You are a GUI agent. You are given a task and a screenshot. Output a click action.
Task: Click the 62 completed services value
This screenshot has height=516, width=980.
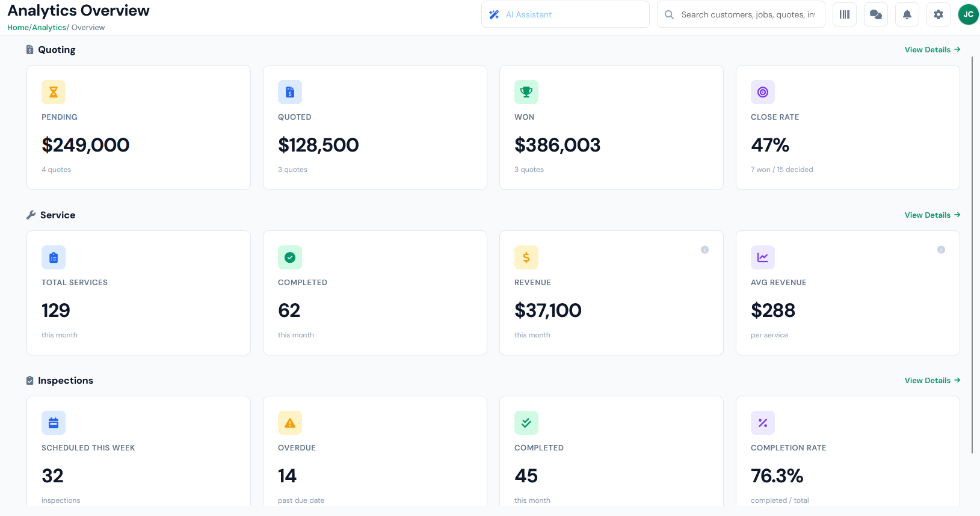pos(289,310)
